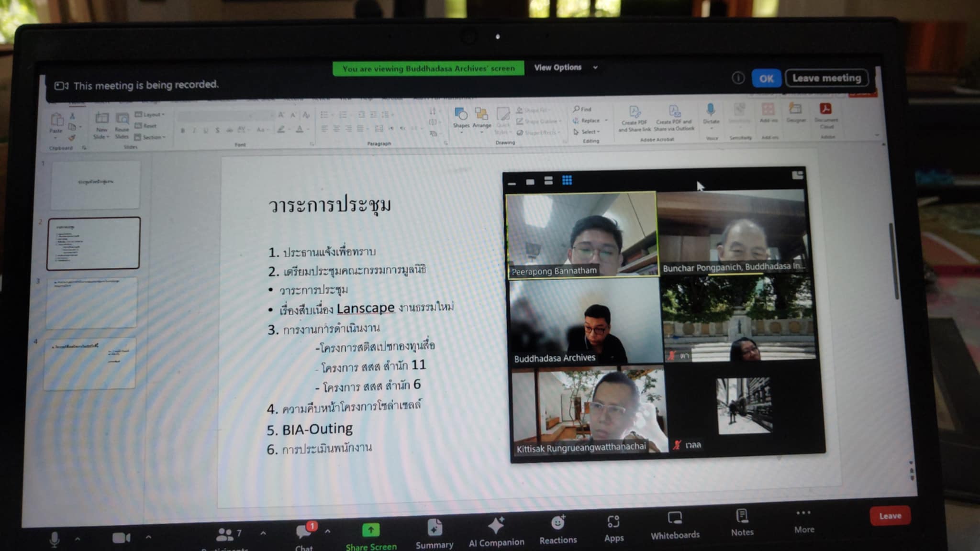Expand audio options arrow beside the microphone
Image resolution: width=980 pixels, height=551 pixels.
point(78,539)
